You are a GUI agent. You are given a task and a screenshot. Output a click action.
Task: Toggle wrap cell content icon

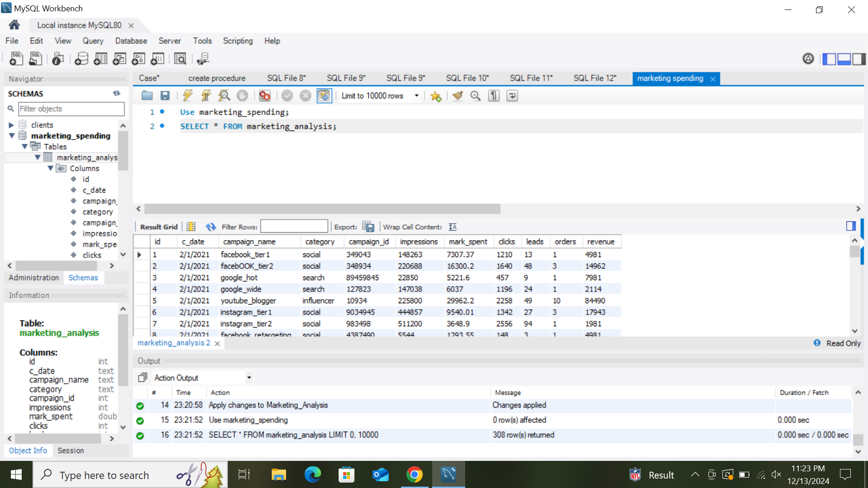tap(453, 227)
